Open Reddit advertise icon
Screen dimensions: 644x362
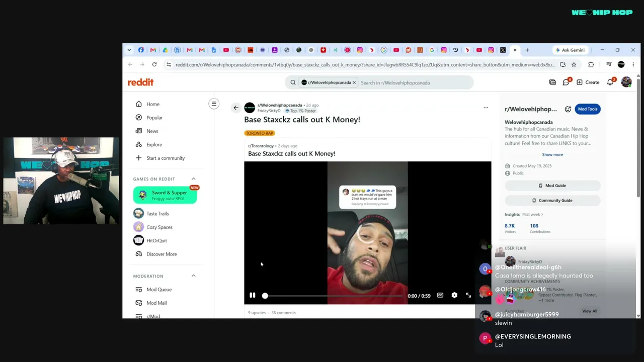pos(552,82)
